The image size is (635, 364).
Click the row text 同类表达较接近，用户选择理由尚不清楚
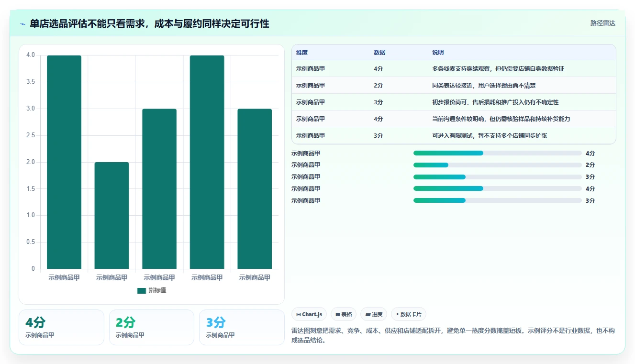point(484,86)
